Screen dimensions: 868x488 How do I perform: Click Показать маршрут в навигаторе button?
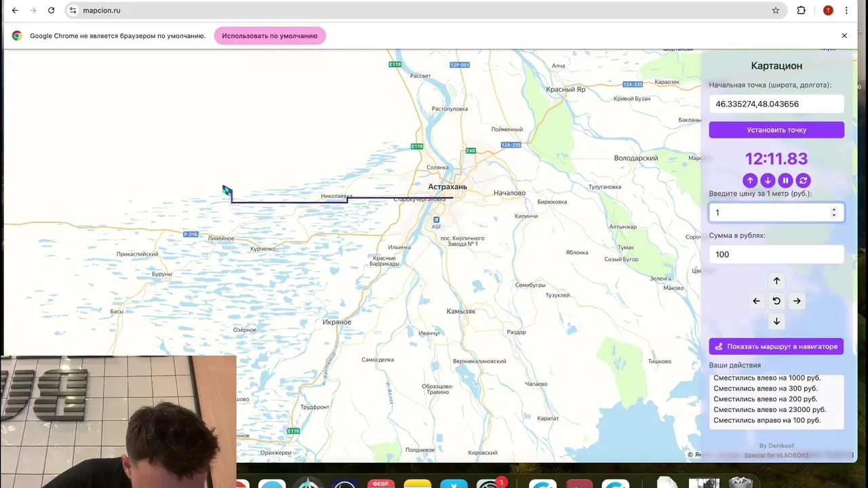pyautogui.click(x=776, y=346)
